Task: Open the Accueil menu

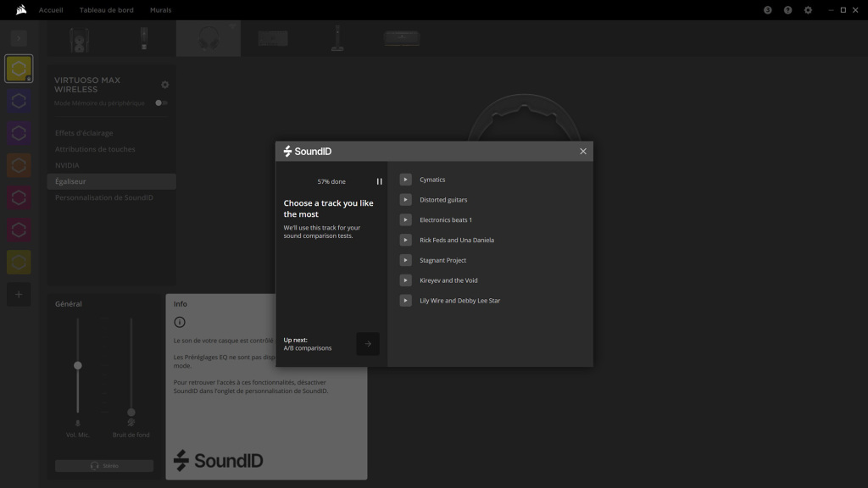Action: 51,10
